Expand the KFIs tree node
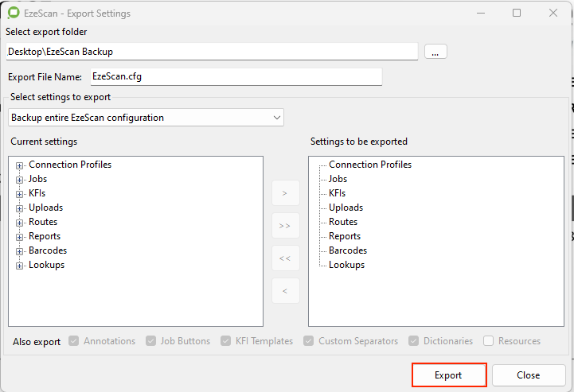Viewport: 574px width, 392px height. 20,194
